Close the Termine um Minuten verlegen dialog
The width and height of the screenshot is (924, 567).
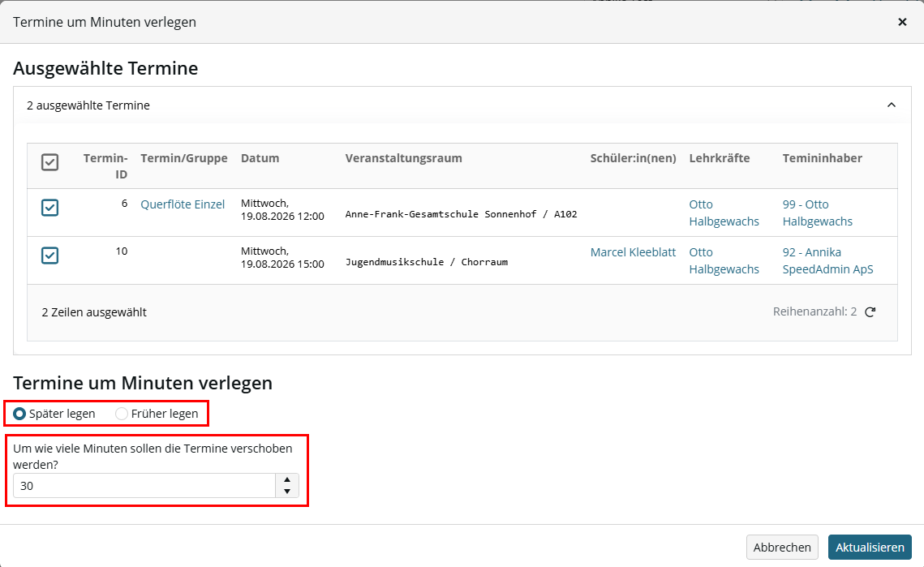click(x=901, y=22)
